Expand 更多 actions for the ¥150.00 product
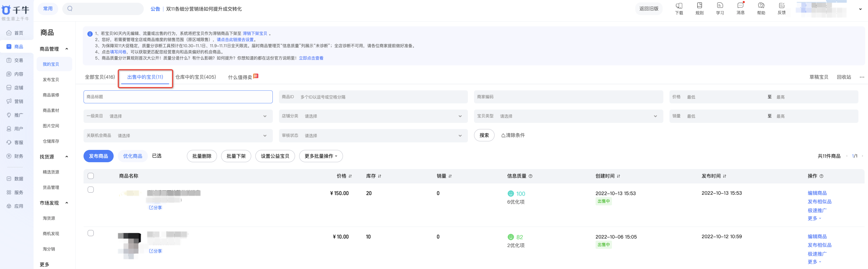This screenshot has height=269, width=868. coord(814,218)
